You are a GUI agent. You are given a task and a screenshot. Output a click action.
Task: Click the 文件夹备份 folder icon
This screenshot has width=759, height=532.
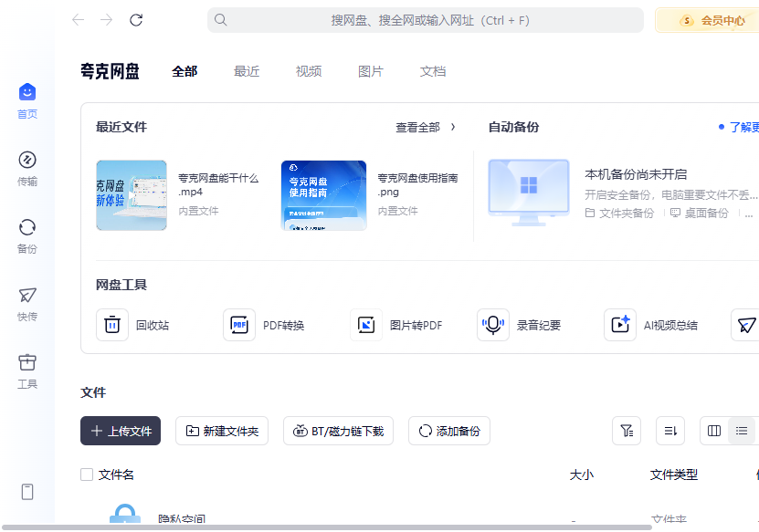click(590, 213)
